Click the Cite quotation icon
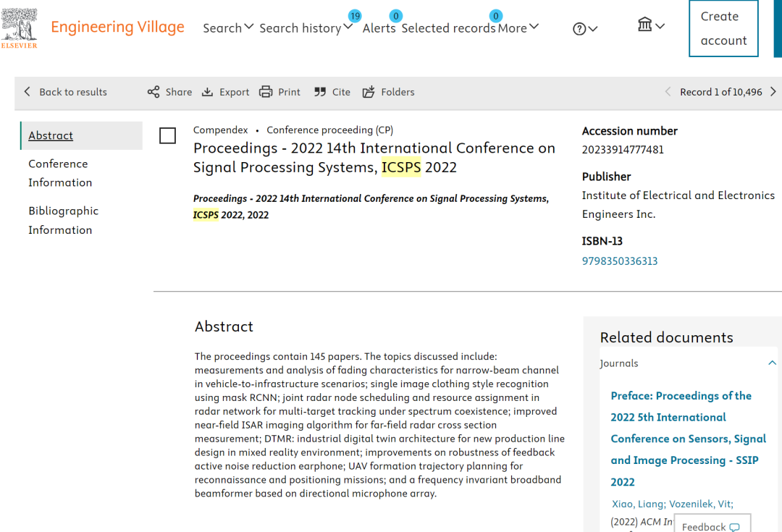The height and width of the screenshot is (532, 782). pyautogui.click(x=320, y=92)
